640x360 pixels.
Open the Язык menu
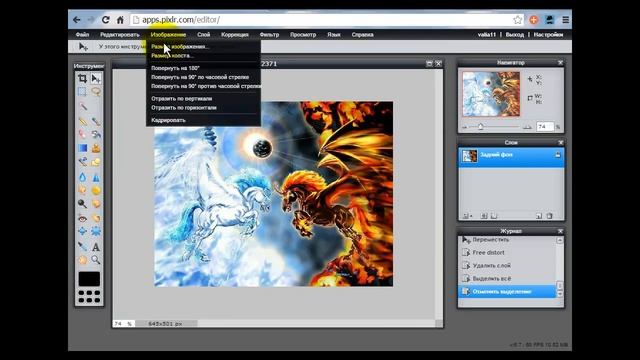[x=334, y=35]
